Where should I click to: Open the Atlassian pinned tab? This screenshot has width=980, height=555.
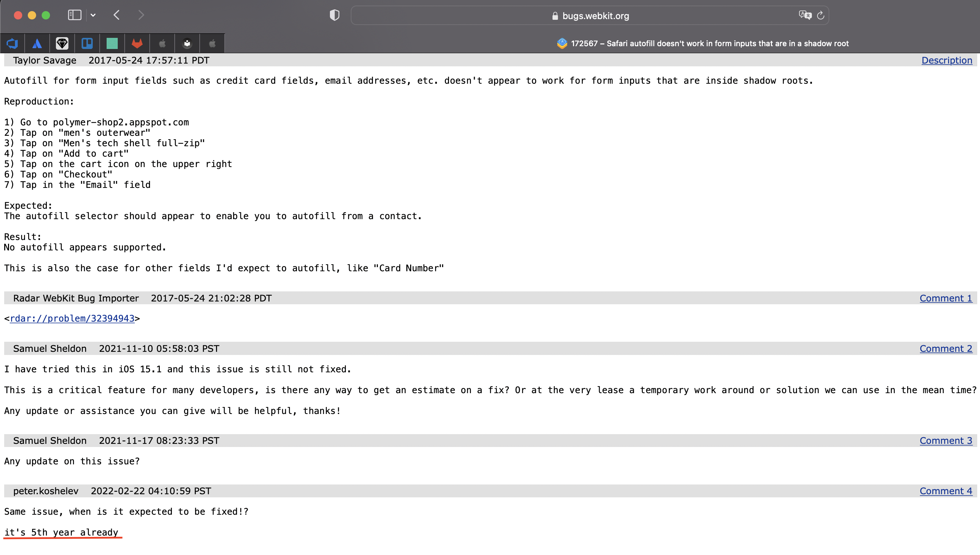tap(37, 43)
